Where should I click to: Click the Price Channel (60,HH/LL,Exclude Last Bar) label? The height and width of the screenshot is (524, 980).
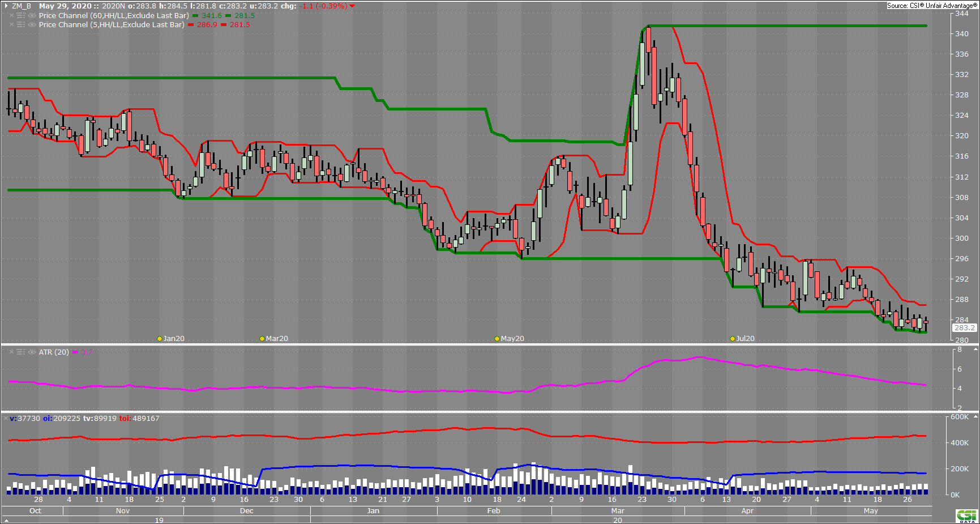click(x=114, y=15)
